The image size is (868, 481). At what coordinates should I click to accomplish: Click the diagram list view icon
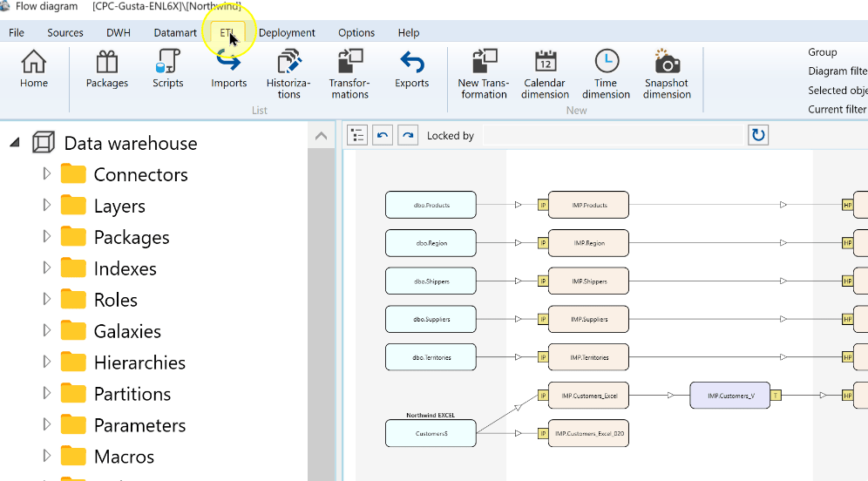357,135
